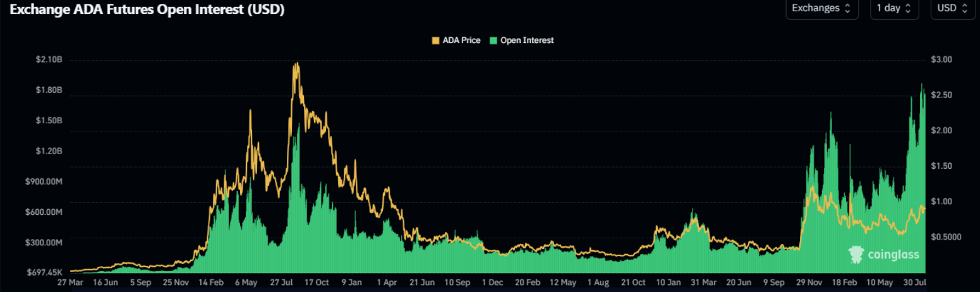Click the 6 May date label
The height and width of the screenshot is (292, 980).
coord(246,283)
